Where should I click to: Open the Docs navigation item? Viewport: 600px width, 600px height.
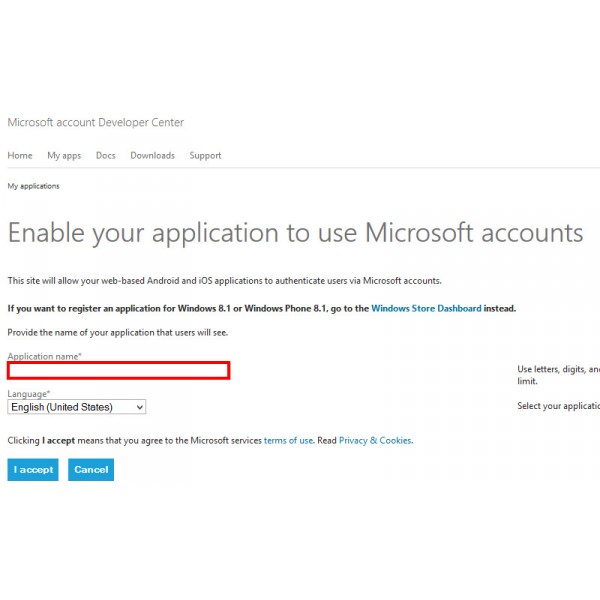point(106,155)
